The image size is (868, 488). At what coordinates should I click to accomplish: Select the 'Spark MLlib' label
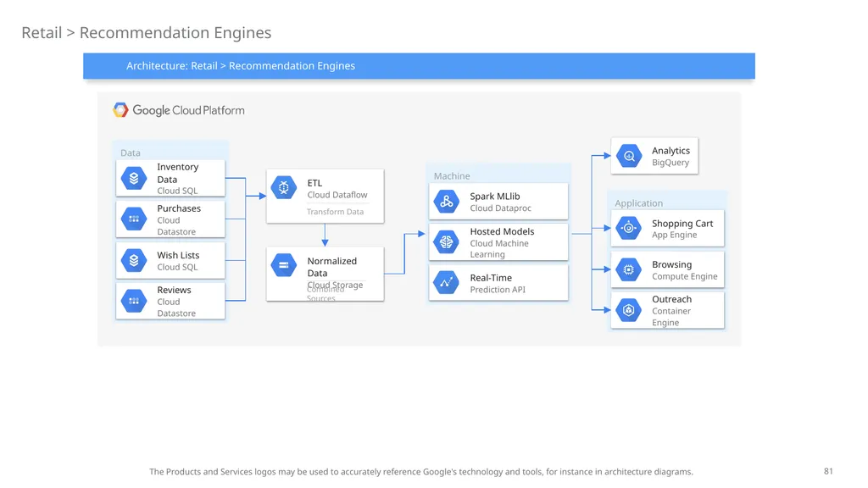tap(495, 197)
